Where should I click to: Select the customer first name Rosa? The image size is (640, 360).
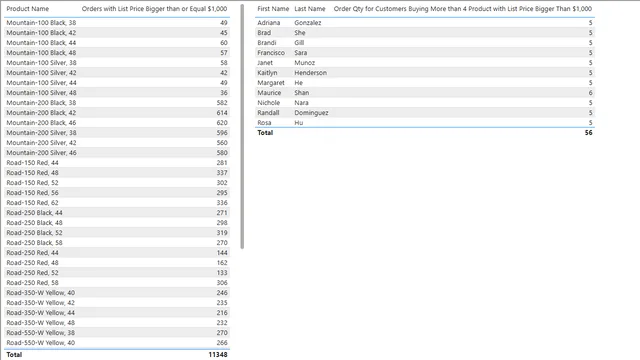pyautogui.click(x=264, y=122)
